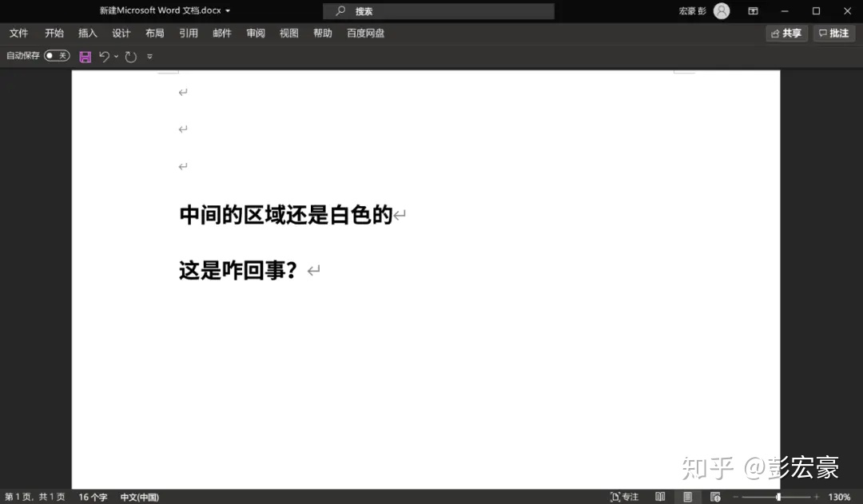Image resolution: width=863 pixels, height=504 pixels.
Task: Switch to Web Layout view icon
Action: click(x=715, y=497)
